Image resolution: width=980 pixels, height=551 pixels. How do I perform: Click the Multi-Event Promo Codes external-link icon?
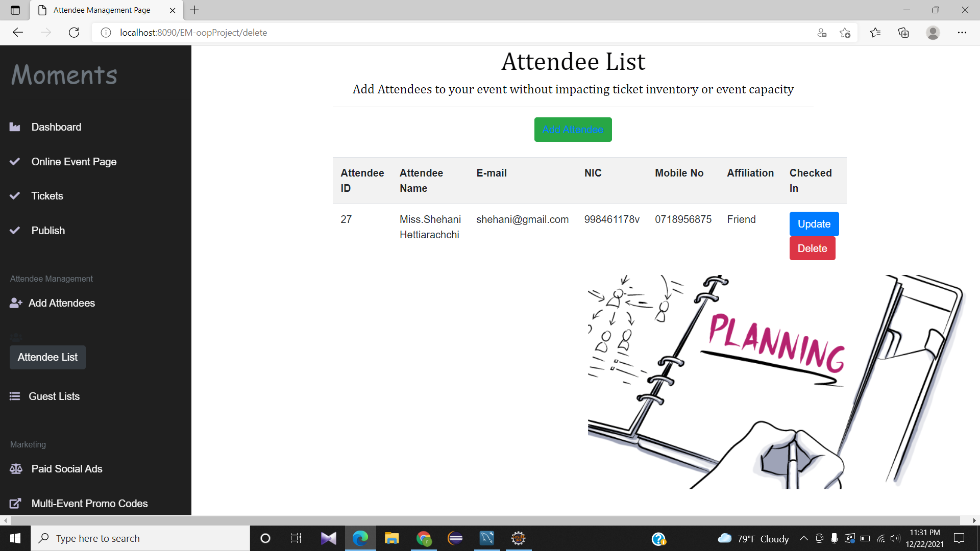click(14, 503)
